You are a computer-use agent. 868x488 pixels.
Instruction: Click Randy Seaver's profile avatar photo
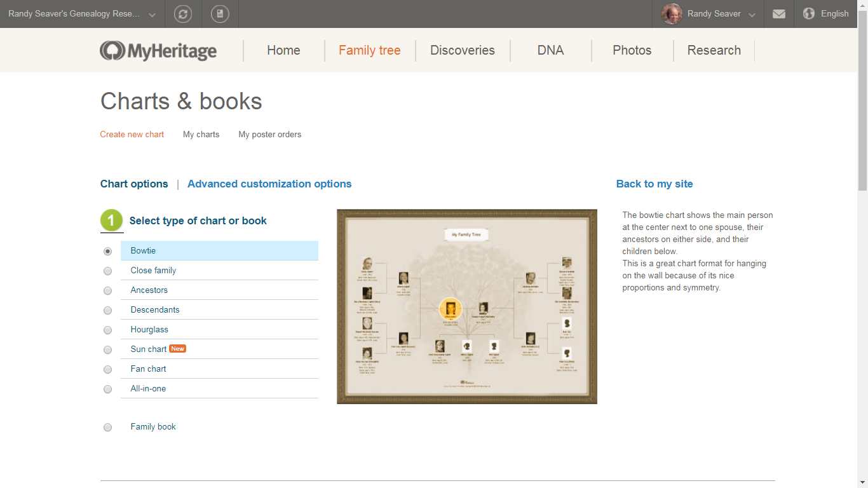pos(672,13)
